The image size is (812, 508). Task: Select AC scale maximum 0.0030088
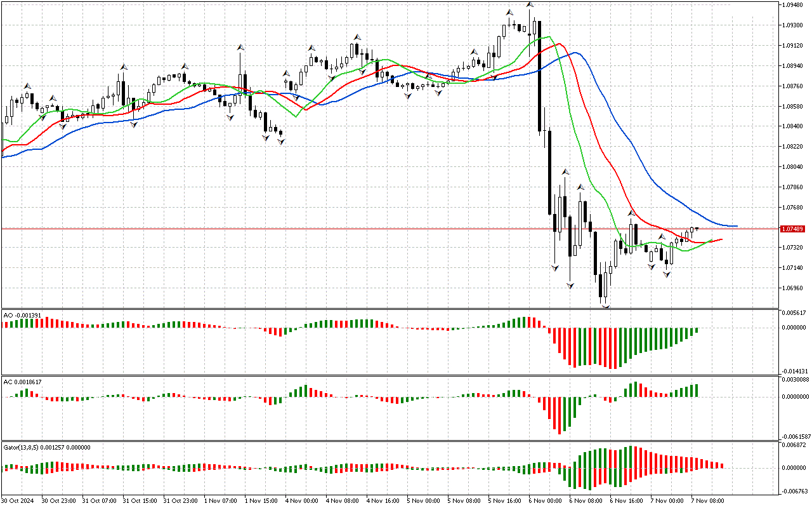796,380
